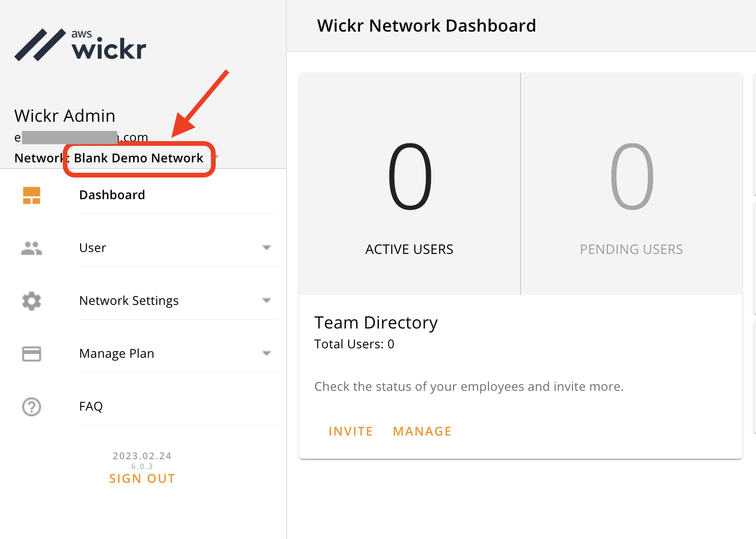Click the Network Settings gear icon
Screen dimensions: 756x539
tap(32, 301)
